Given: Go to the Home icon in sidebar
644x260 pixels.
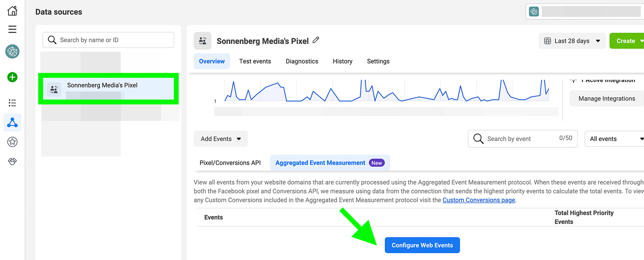Looking at the screenshot, I should pos(12,11).
